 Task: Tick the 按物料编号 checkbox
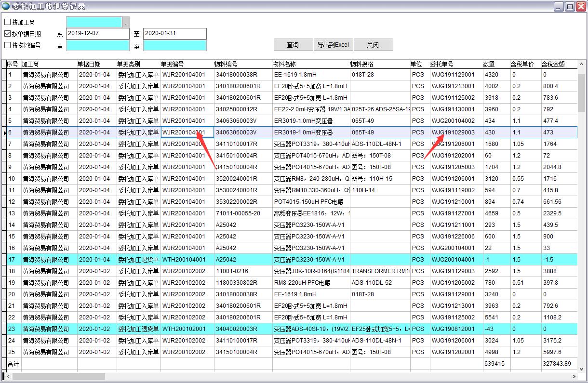7,45
